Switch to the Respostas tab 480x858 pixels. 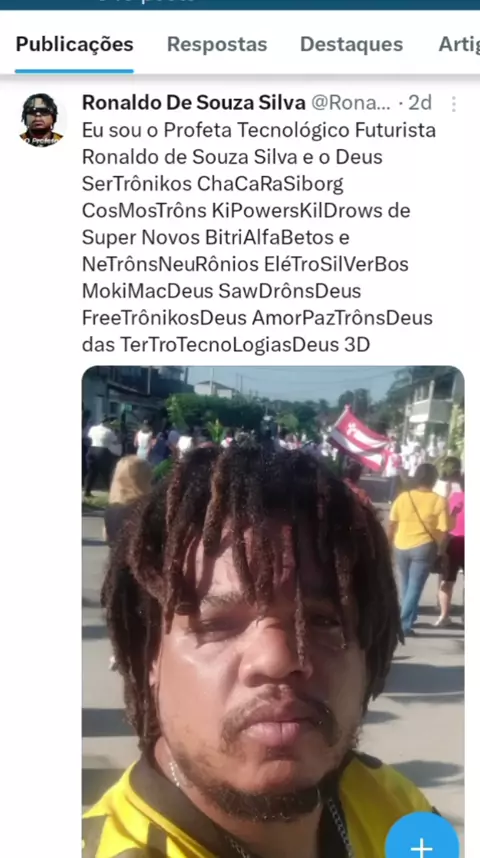[x=217, y=44]
